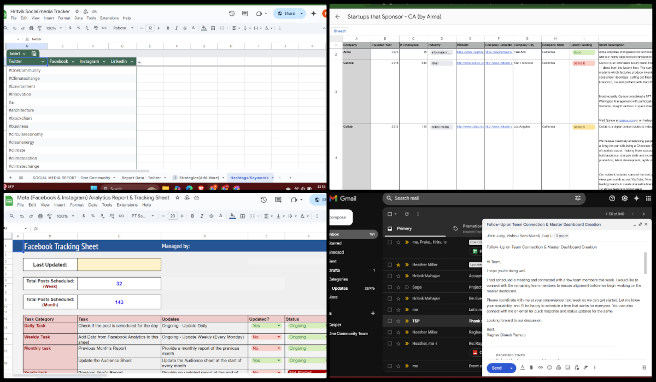Open the version history clock icon in the Meta sheet

pos(263,200)
